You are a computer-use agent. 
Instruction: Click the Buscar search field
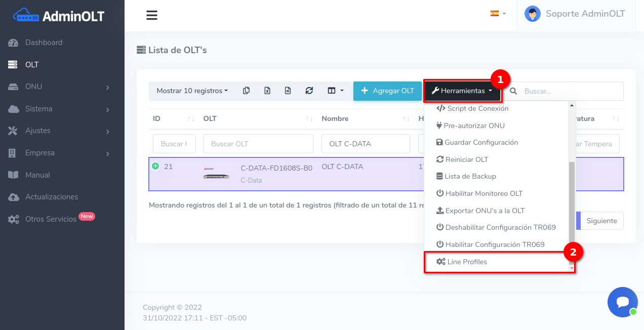[x=571, y=91]
